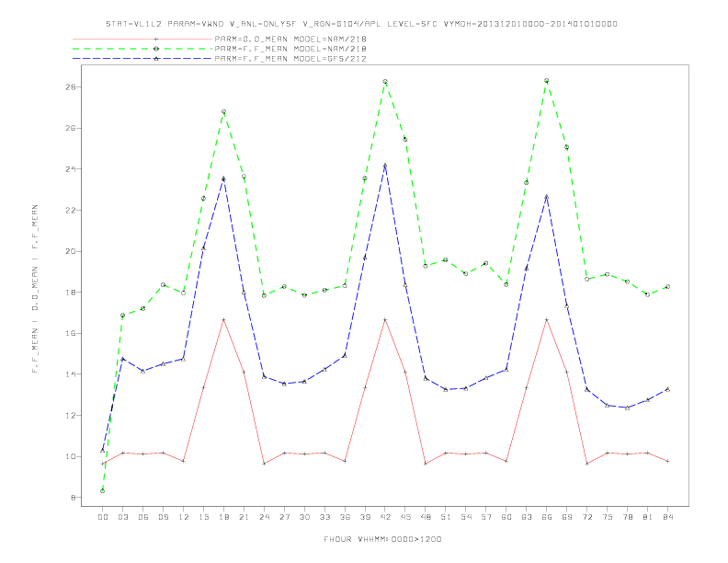Click x-axis tick label 84
Viewport: 728px width, 563px height.
click(x=667, y=517)
